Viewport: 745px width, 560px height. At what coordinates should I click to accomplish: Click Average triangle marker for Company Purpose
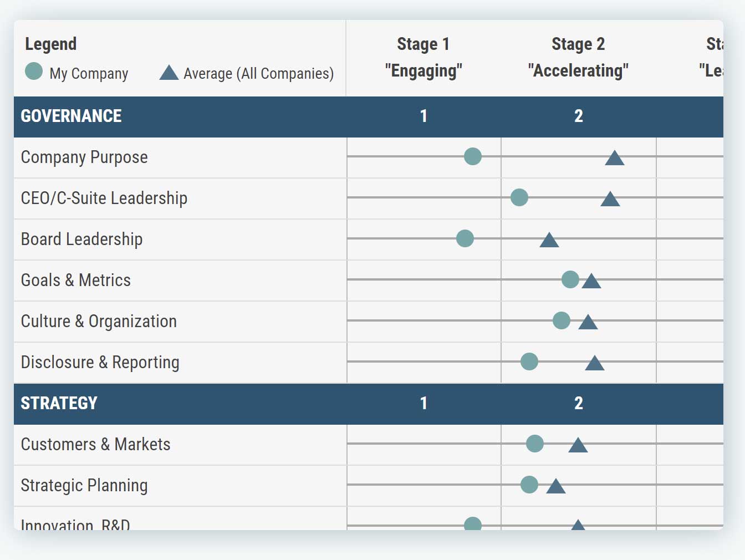click(614, 159)
